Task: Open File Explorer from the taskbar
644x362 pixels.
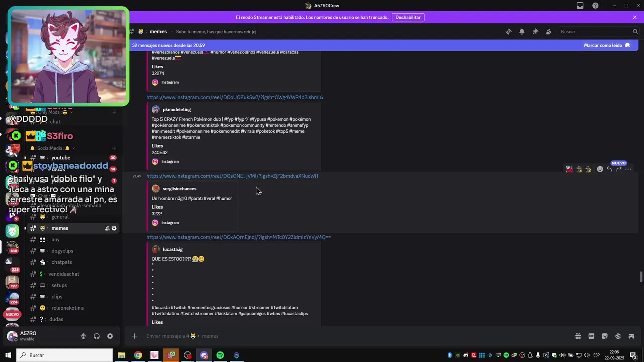Action: coord(122,355)
